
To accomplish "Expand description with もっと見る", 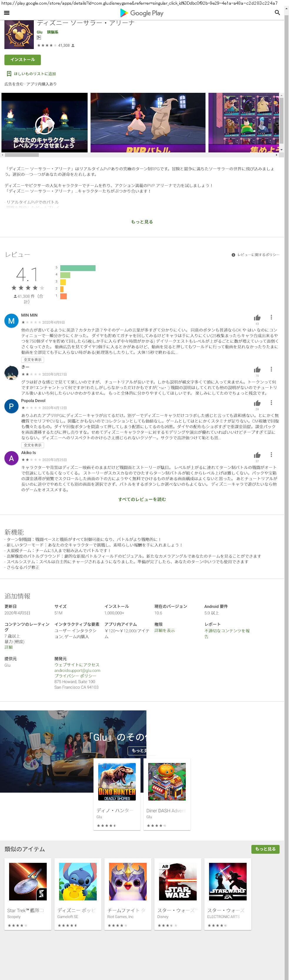I will click(x=142, y=222).
